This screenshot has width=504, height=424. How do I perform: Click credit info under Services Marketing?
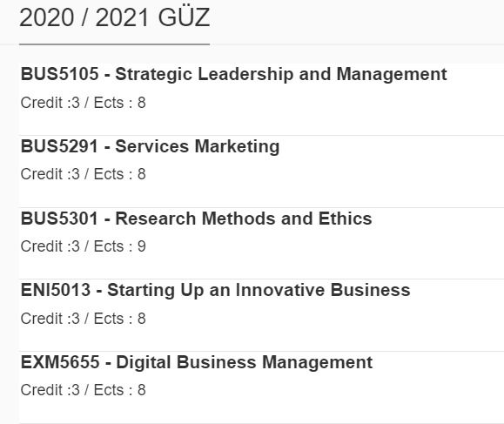pos(84,174)
